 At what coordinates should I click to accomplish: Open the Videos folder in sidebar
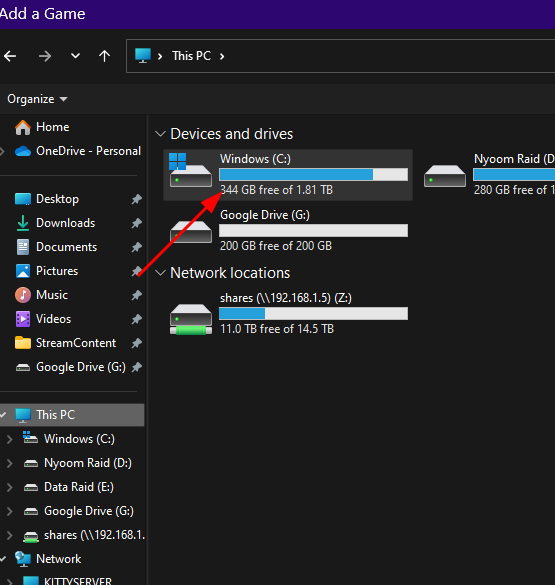(53, 319)
